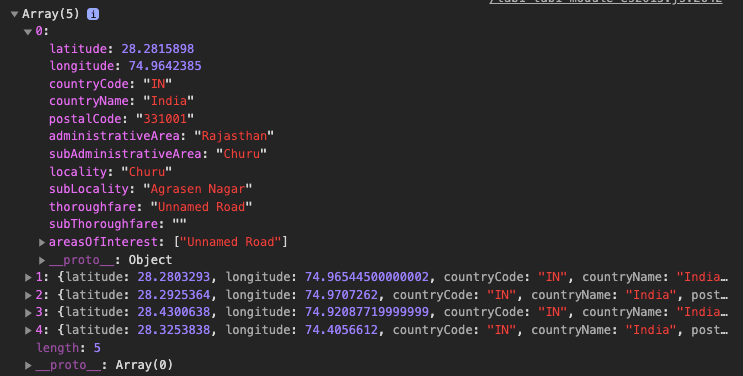Expand array item 1 with latitude 28.2803293
The width and height of the screenshot is (743, 376).
(x=28, y=277)
